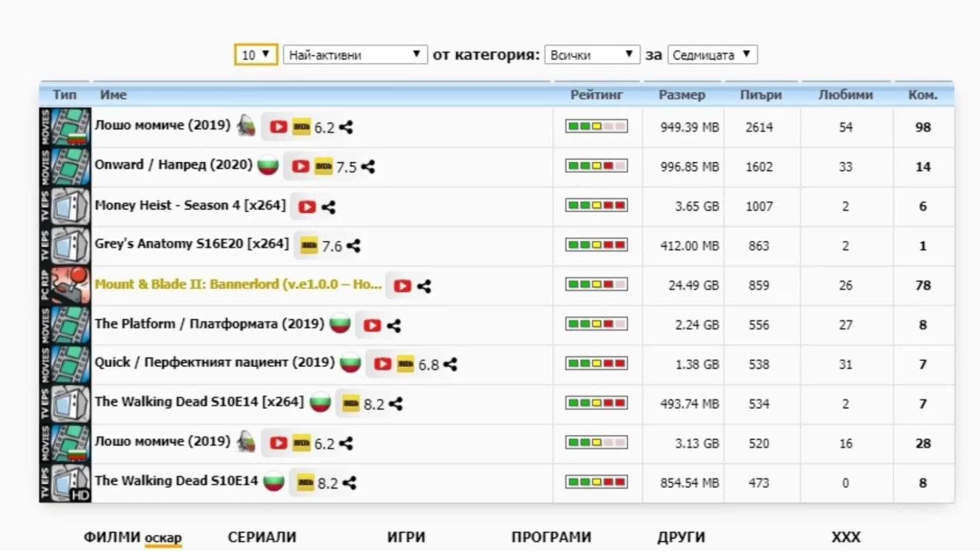Expand the Седмицата time period dropdown
The image size is (980, 551).
point(713,55)
